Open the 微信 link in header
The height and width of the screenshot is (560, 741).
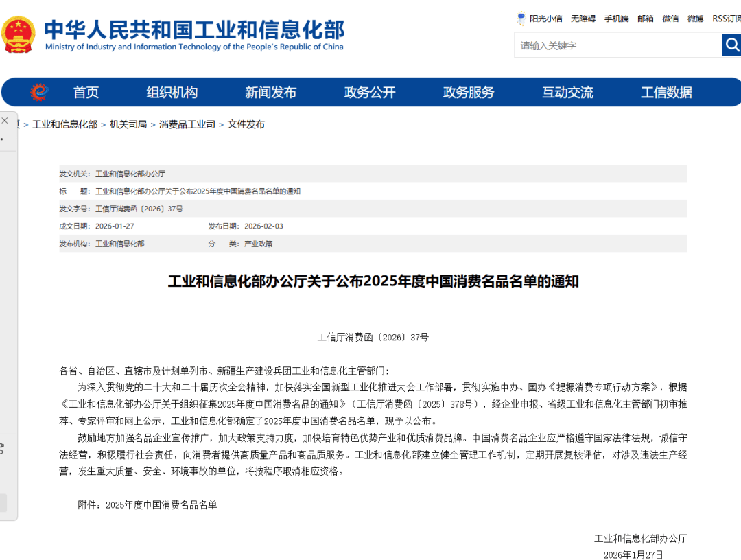[x=670, y=19]
